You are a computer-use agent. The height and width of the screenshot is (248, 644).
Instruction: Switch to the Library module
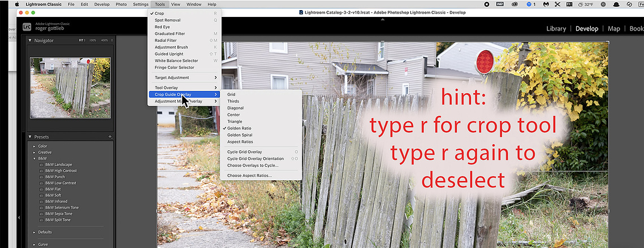coord(556,29)
